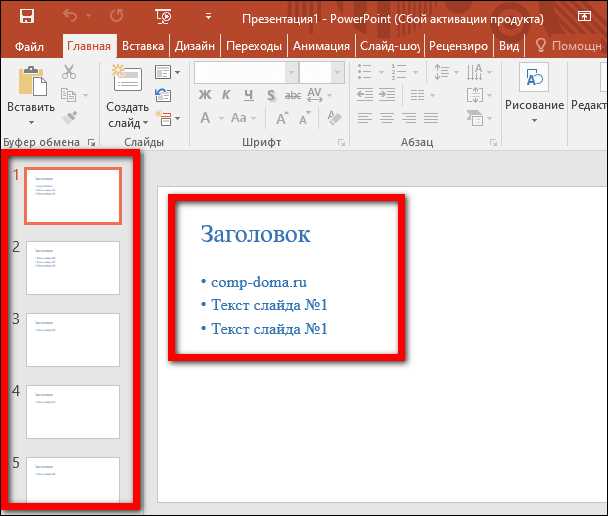
Task: Toggle underline Ч formatting
Action: point(249,95)
